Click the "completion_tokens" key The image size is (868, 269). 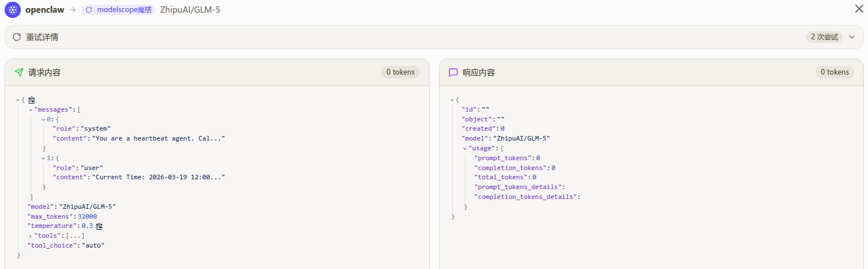(x=511, y=168)
